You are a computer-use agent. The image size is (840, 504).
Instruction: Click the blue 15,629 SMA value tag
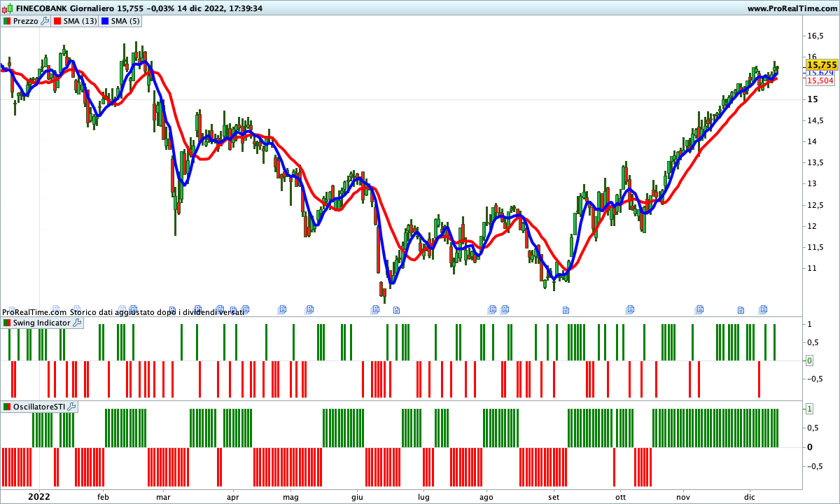pyautogui.click(x=820, y=72)
